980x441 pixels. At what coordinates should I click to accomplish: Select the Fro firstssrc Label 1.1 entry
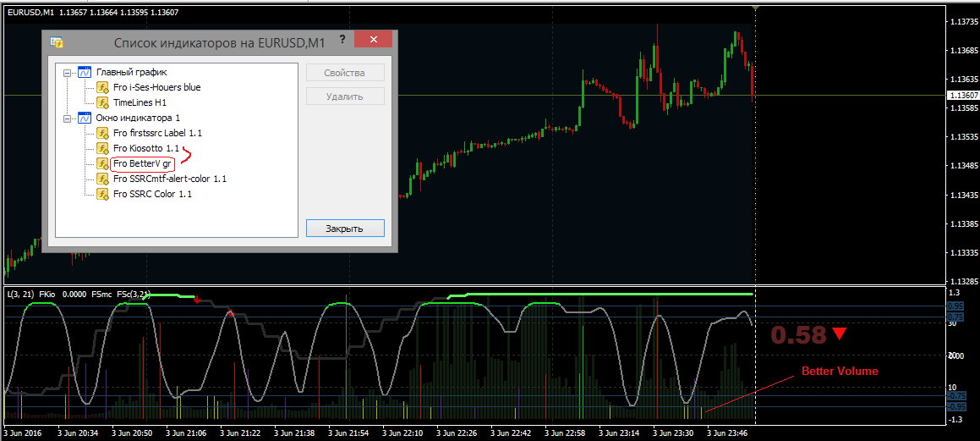click(157, 133)
